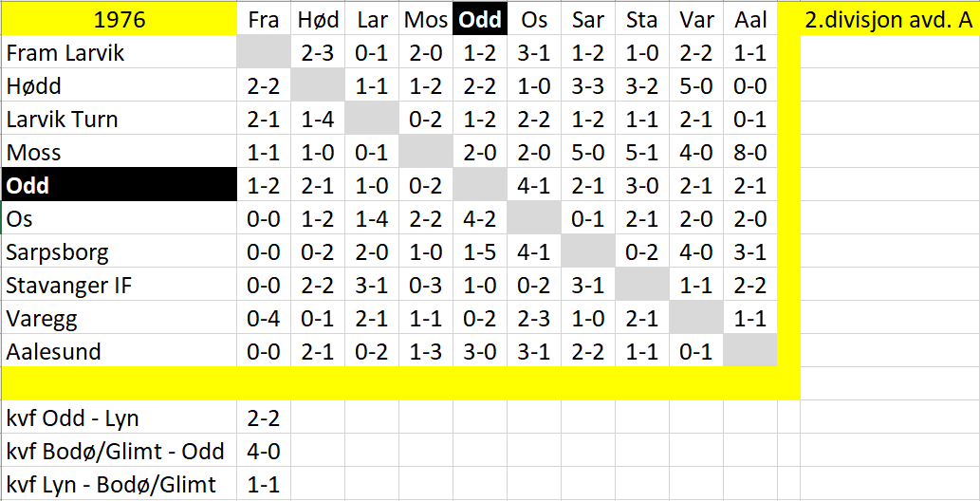Screen dimensions: 980x501
Task: Select Sarpsborg vs Odd 1-5 score cell
Action: pos(480,251)
